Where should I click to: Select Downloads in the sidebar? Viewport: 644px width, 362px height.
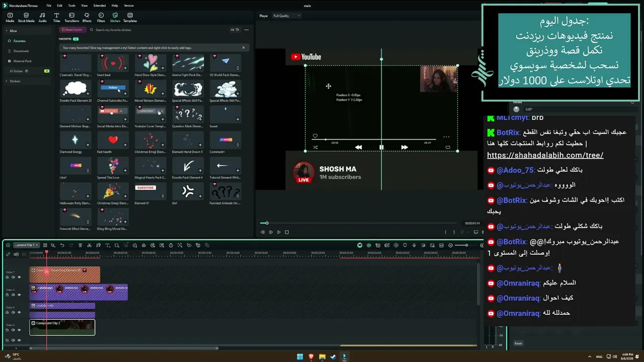(21, 51)
